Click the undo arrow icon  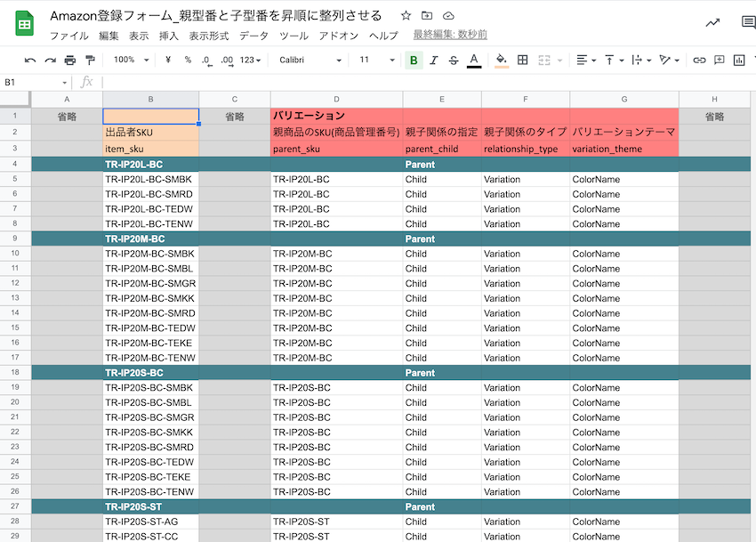[30, 60]
